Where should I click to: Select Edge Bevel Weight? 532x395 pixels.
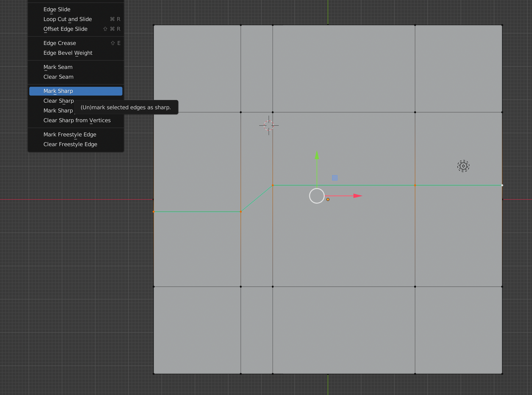(x=76, y=53)
